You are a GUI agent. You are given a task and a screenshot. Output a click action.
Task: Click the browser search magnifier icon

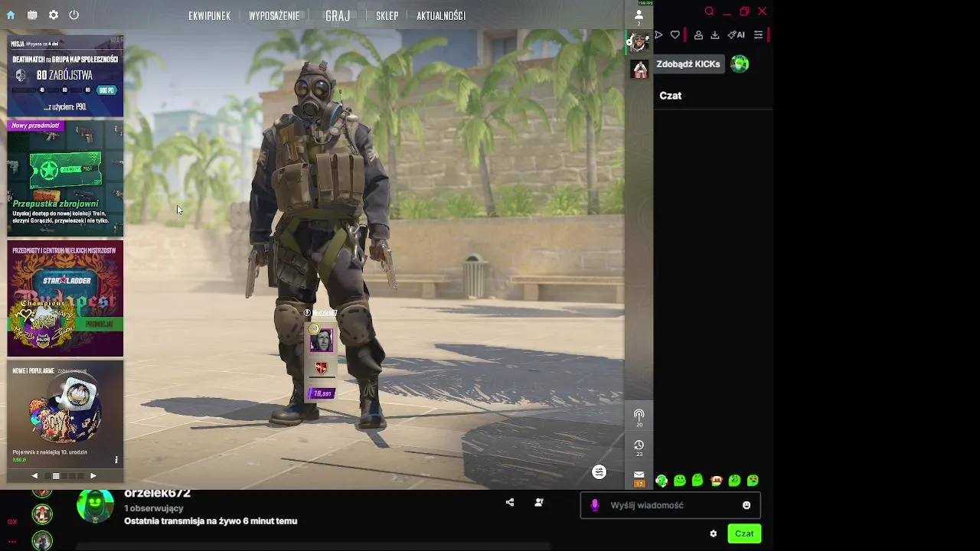709,11
